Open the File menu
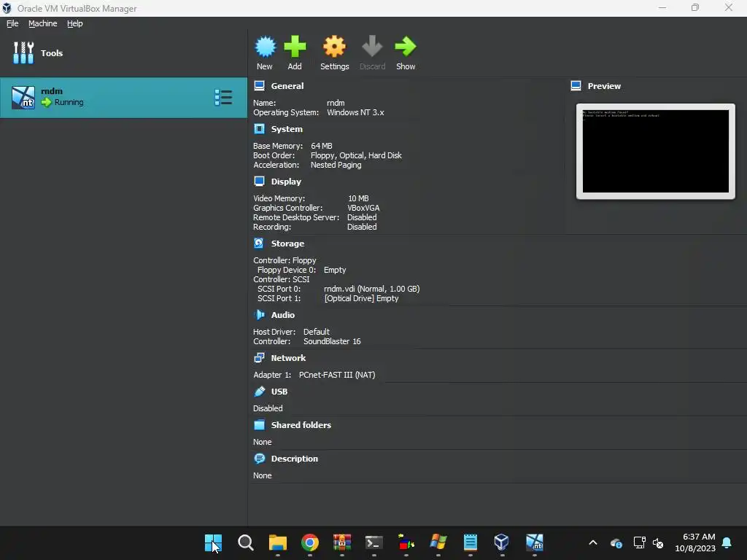This screenshot has width=747, height=560. 12,23
